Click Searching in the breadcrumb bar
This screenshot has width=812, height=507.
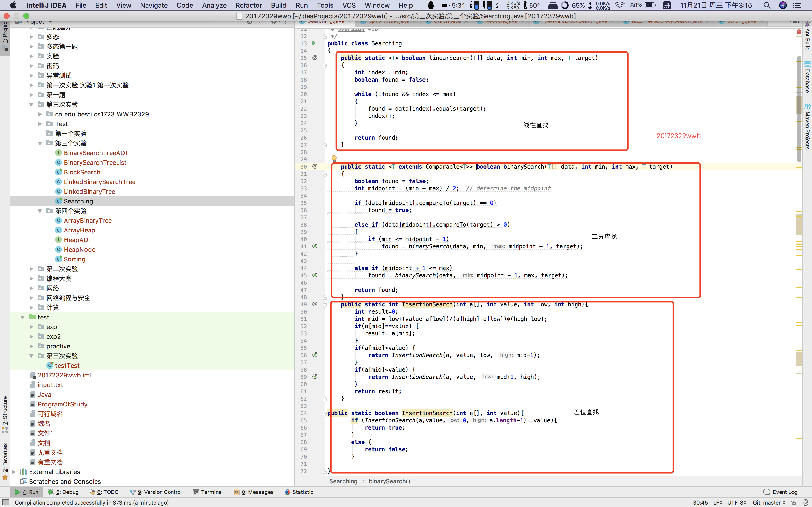pyautogui.click(x=343, y=481)
